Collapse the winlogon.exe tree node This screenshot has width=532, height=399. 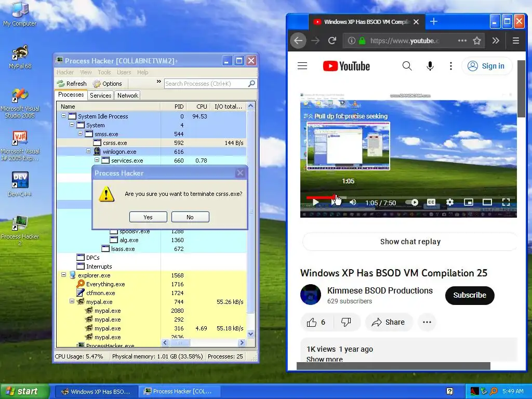click(88, 151)
